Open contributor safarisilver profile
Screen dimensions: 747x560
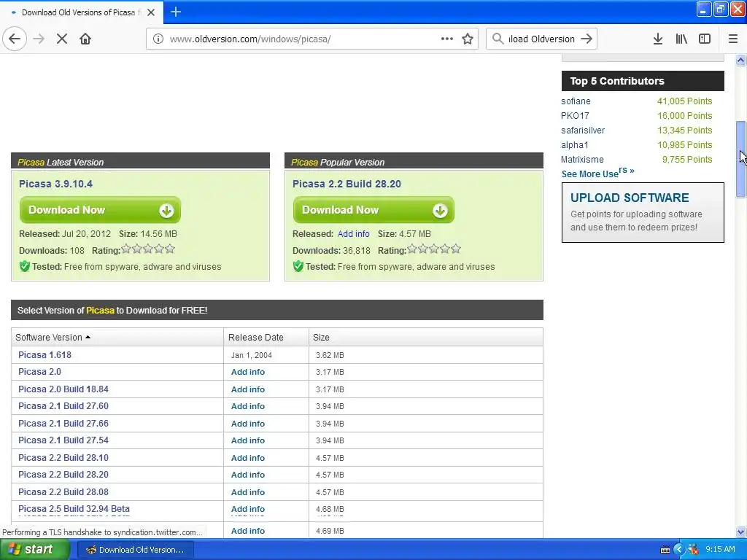point(583,130)
